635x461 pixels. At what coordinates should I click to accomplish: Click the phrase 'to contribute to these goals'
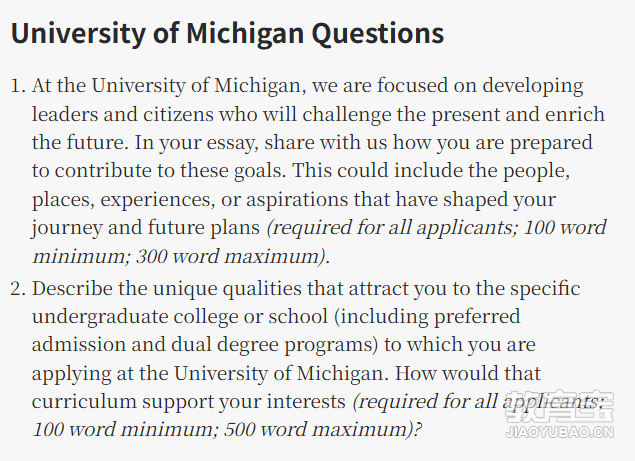(157, 171)
